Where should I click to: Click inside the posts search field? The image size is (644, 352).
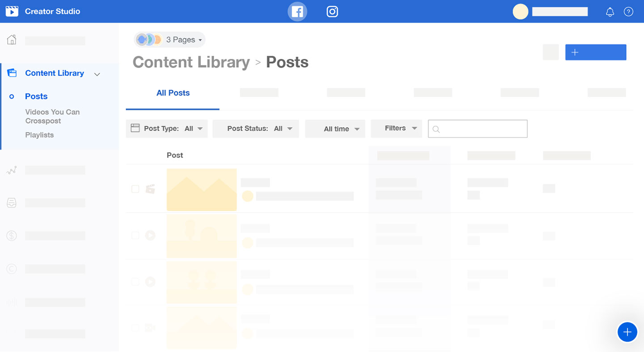[477, 129]
